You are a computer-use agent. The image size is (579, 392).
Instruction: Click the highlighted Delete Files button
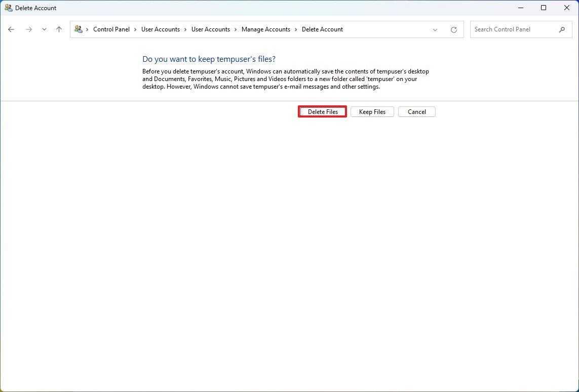(322, 111)
